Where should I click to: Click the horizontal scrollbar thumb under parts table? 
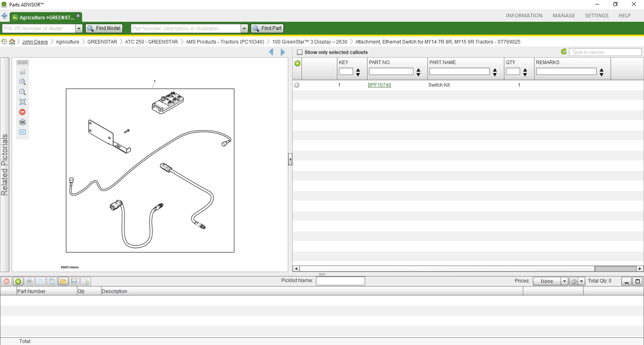click(x=615, y=269)
